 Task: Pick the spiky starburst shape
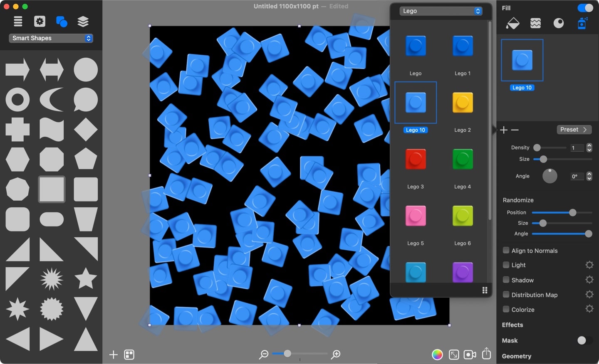click(x=52, y=278)
